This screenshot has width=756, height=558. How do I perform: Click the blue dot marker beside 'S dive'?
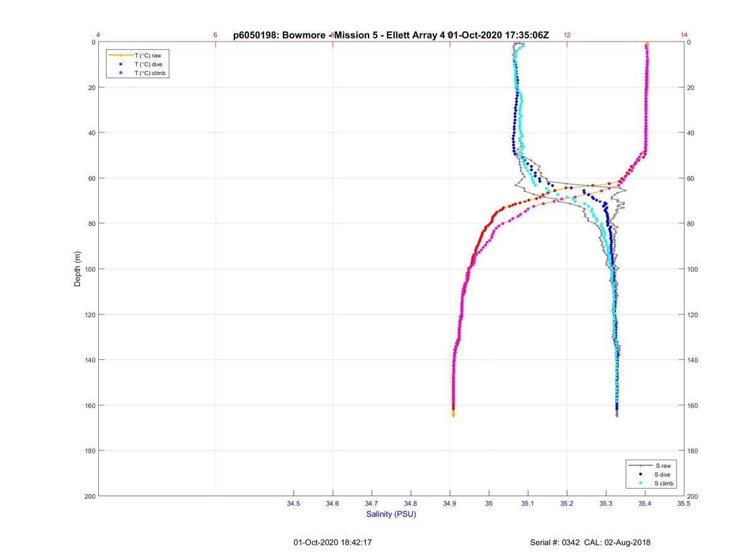coord(641,474)
